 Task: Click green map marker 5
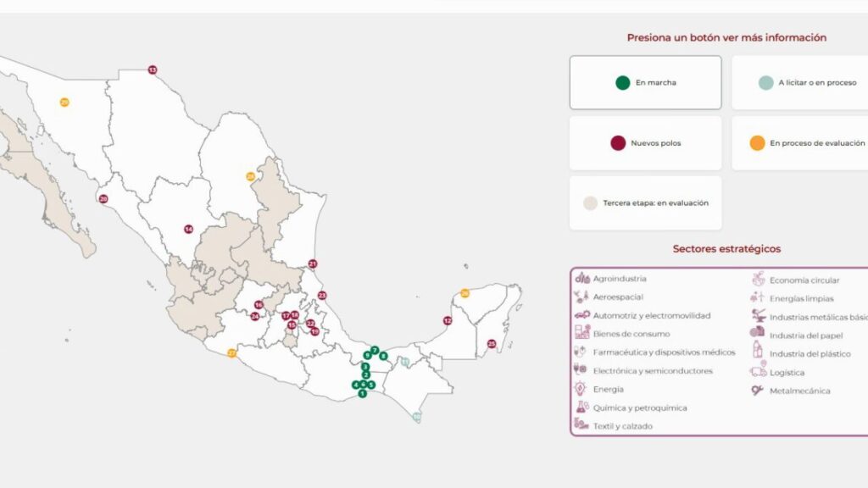coord(371,385)
